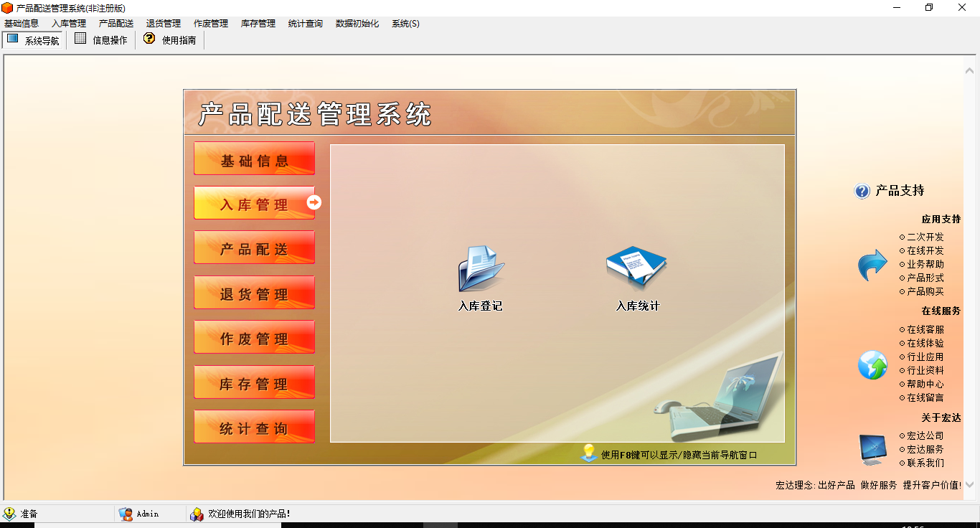This screenshot has height=528, width=980.
Task: Click the vertical scrollbar up arrow
Action: (x=970, y=70)
